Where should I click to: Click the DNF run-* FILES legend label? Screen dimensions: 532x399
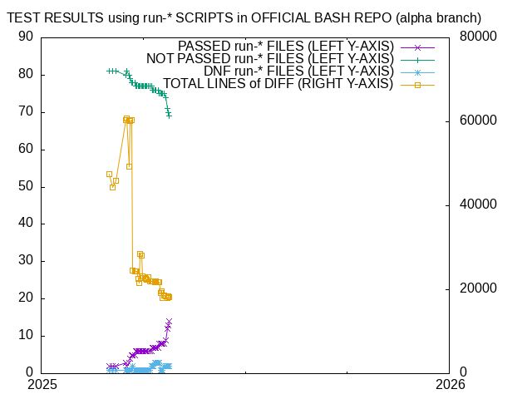(298, 71)
